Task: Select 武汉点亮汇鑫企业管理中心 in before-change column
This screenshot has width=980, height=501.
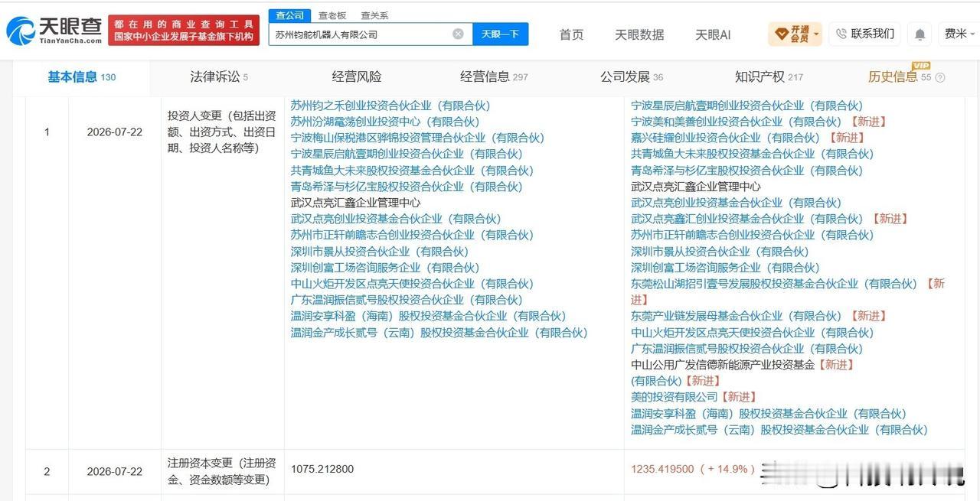Action: (355, 203)
